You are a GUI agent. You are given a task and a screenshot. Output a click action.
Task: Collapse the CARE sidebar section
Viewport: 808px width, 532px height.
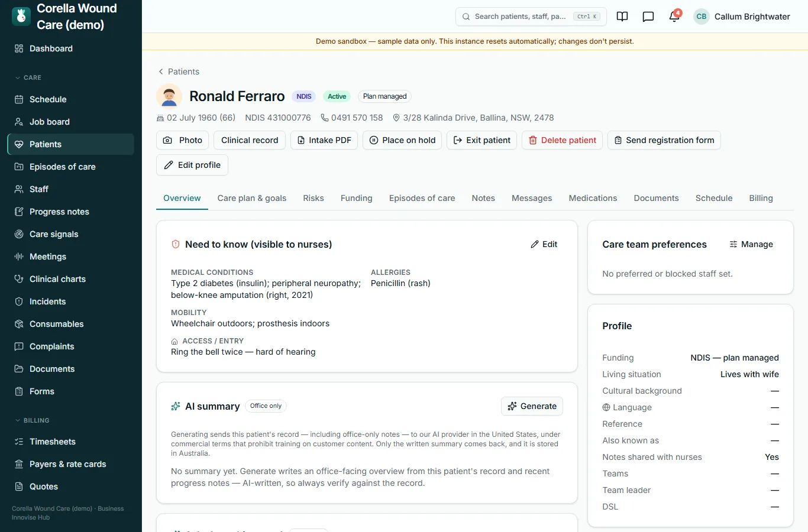(28, 77)
